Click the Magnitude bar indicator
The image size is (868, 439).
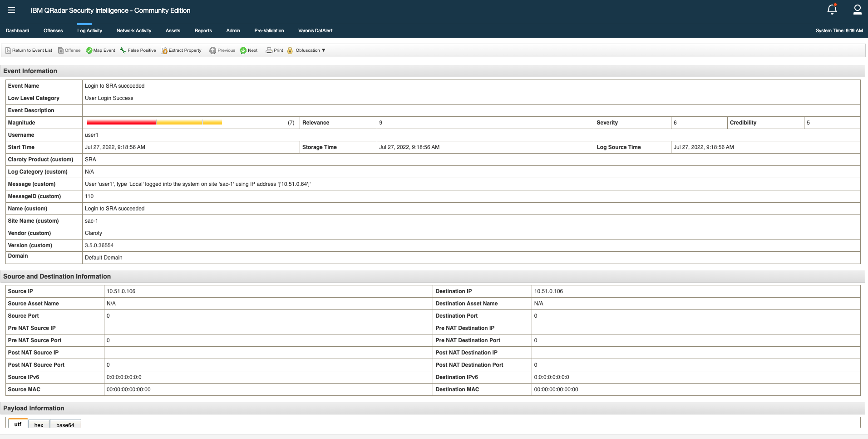154,122
